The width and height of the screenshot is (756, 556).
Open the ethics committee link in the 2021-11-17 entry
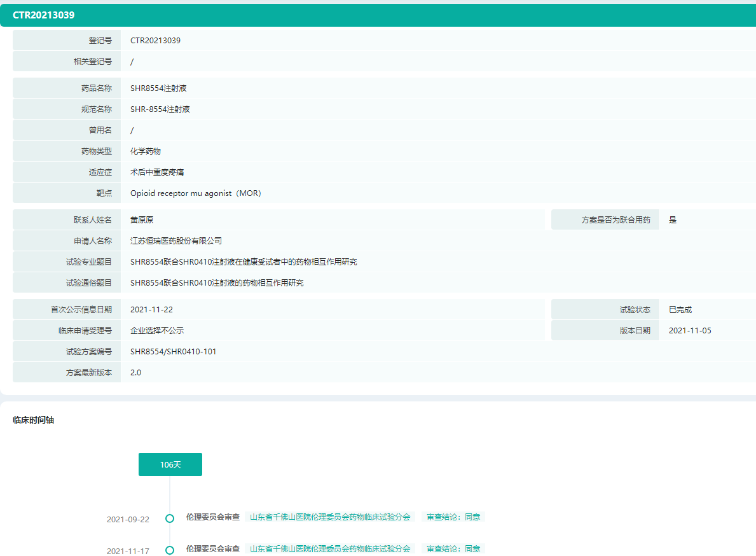coord(330,548)
